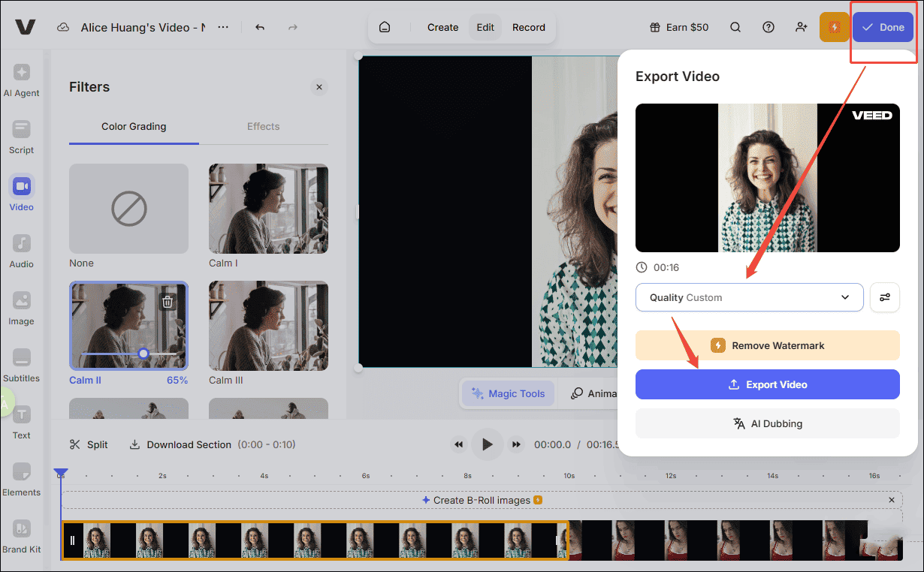Invite a collaborator with the add-person icon
Image resolution: width=924 pixels, height=572 pixels.
(x=801, y=27)
